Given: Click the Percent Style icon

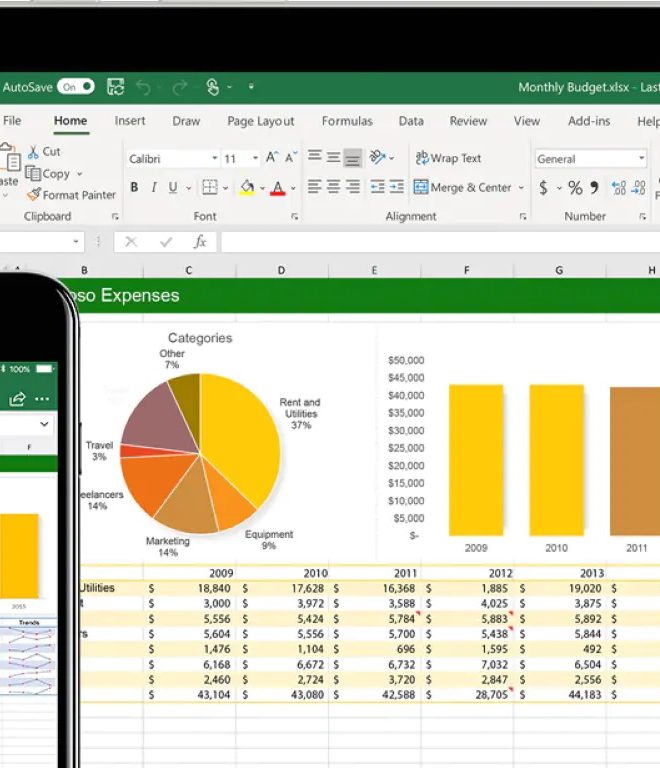Looking at the screenshot, I should (574, 188).
